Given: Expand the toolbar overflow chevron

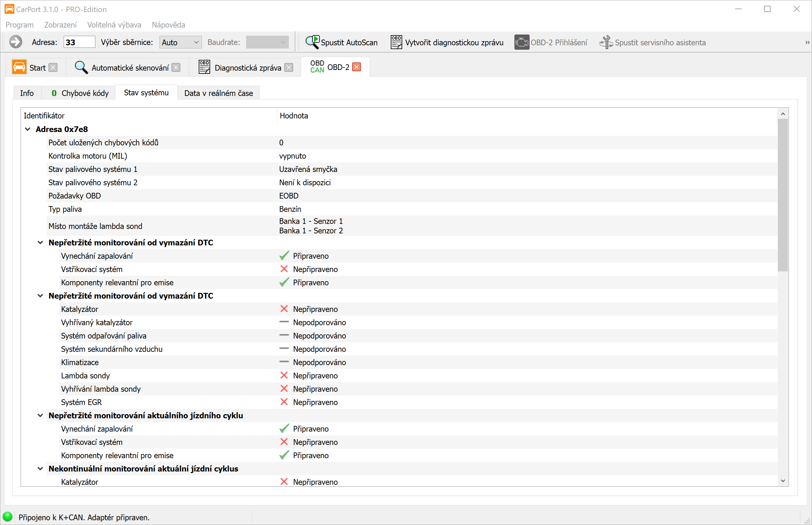Looking at the screenshot, I should (x=807, y=42).
